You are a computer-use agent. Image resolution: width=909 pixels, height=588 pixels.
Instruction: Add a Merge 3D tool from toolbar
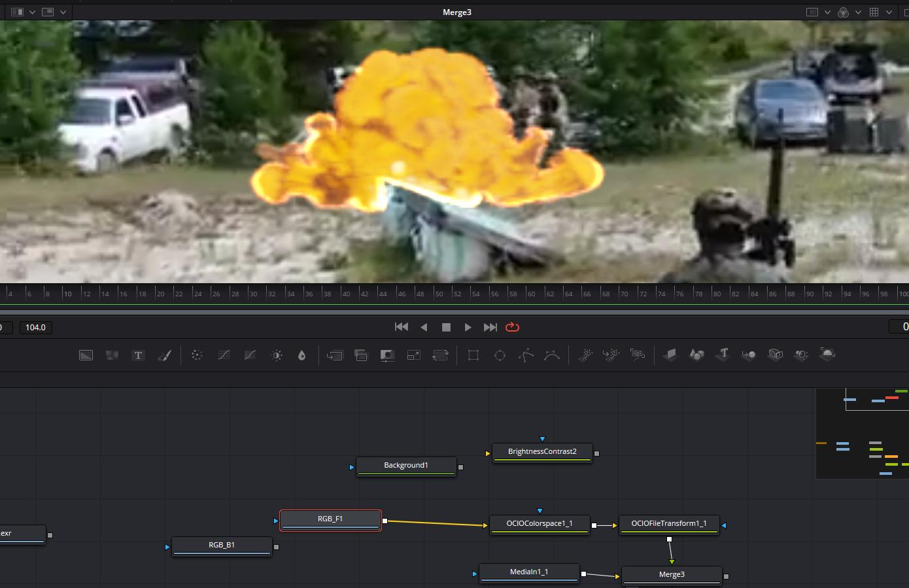pos(749,355)
